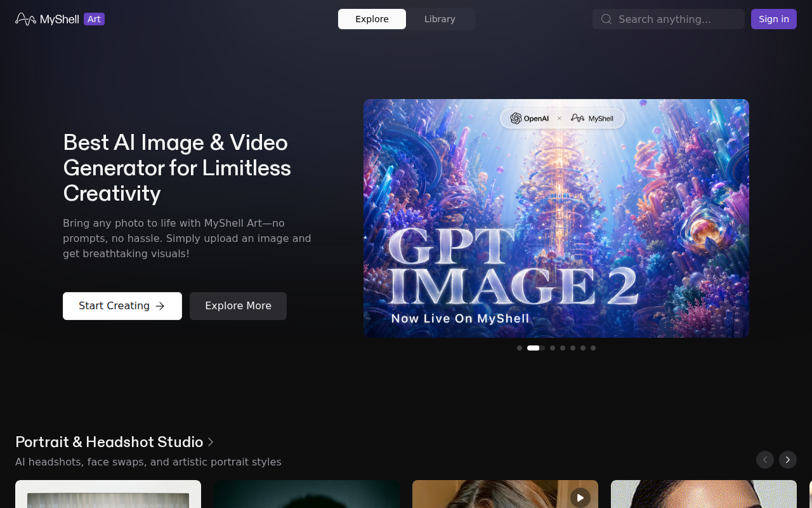Click the purple Art badge
The height and width of the screenshot is (508, 812).
(94, 19)
